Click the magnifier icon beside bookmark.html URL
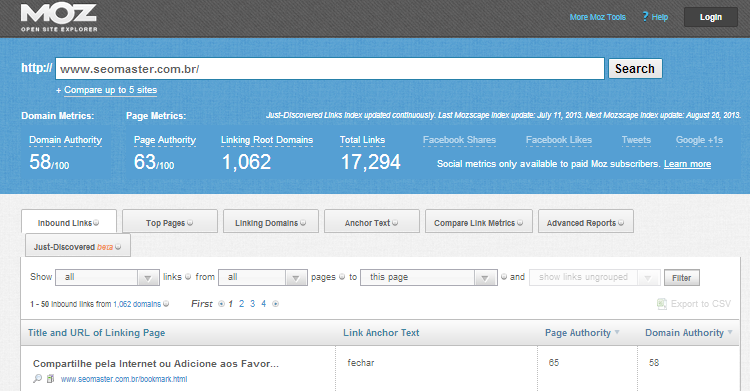This screenshot has height=391, width=750. click(37, 379)
